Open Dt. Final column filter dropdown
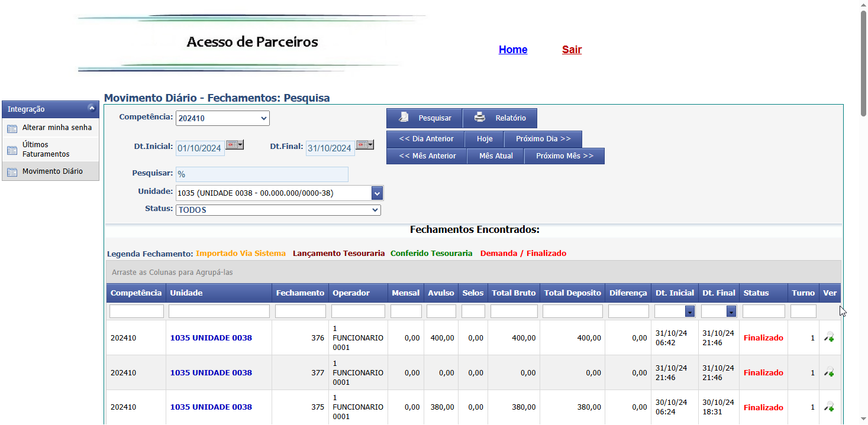The width and height of the screenshot is (868, 425). tap(731, 312)
